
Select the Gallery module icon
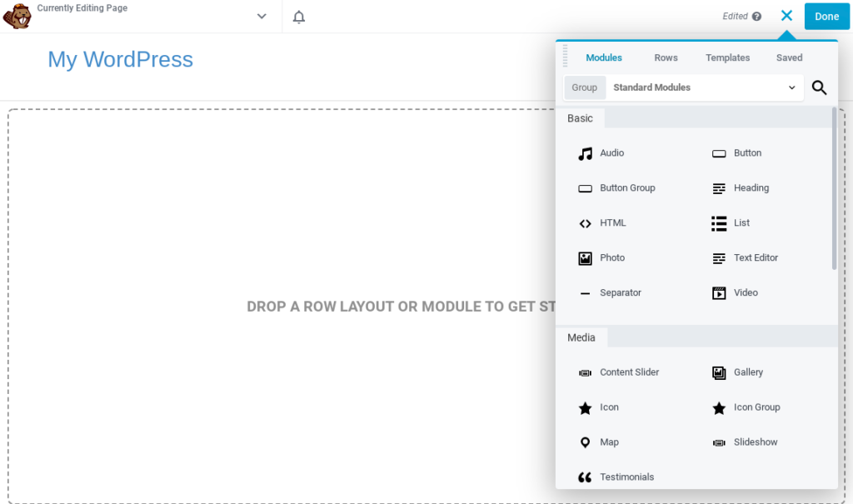719,373
